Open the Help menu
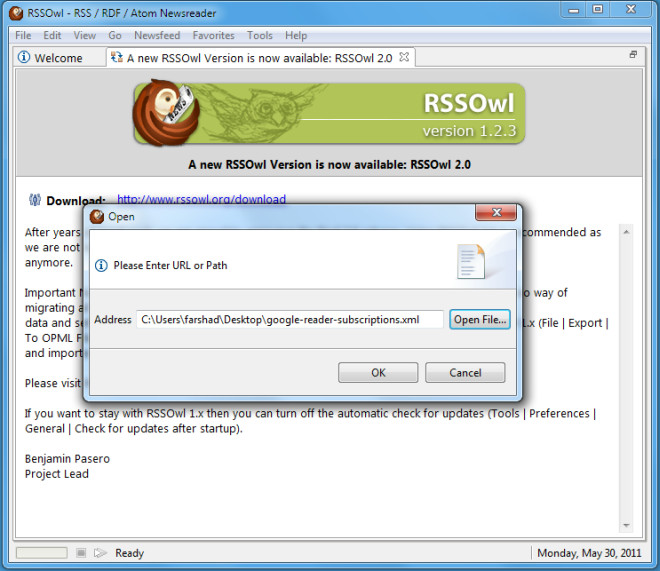660x571 pixels. pyautogui.click(x=296, y=35)
